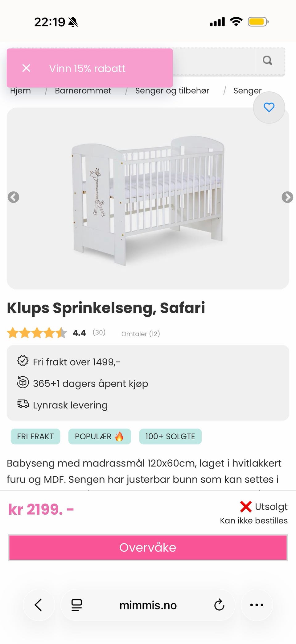Open the browser reader/page menu icon
The height and width of the screenshot is (644, 296).
tap(76, 605)
